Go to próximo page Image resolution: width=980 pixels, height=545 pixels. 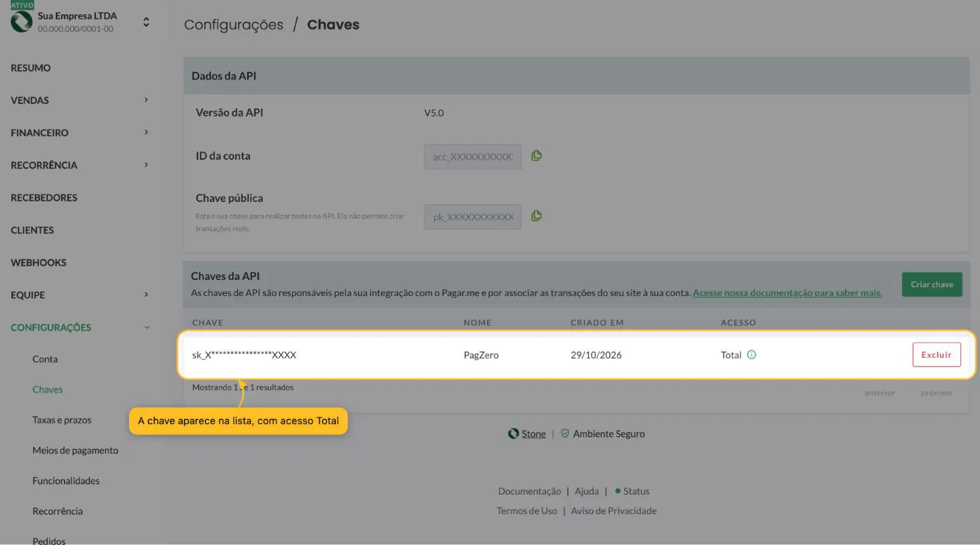click(x=936, y=393)
